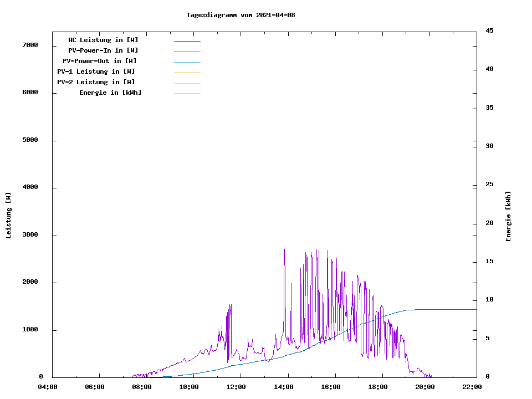This screenshot has height=399, width=532.
Task: Click the 22:00 time axis label
Action: (472, 387)
